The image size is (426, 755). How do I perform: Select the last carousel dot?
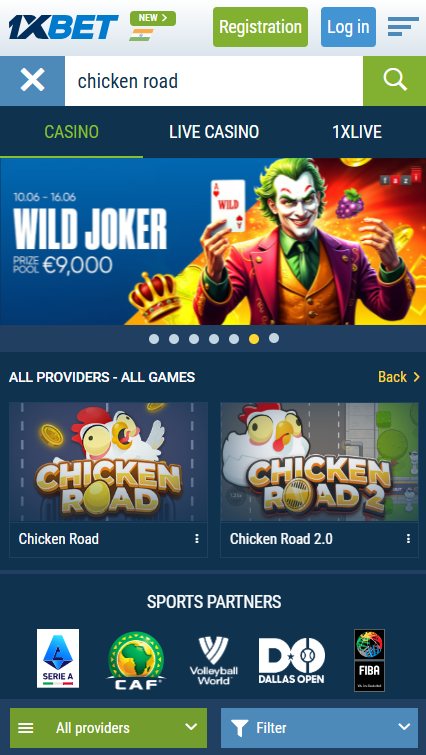(274, 338)
